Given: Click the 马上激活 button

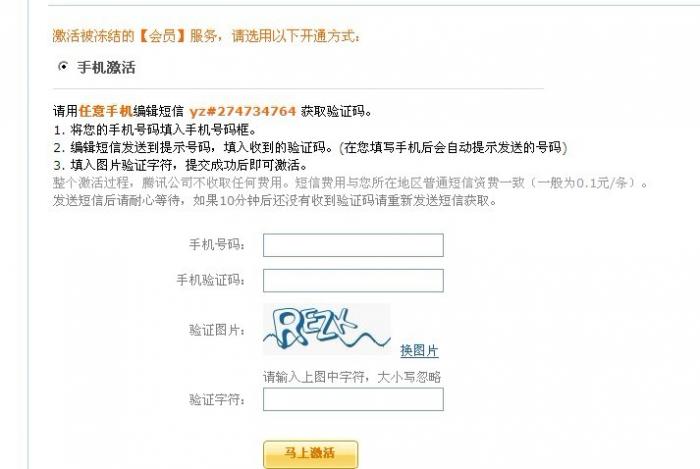Looking at the screenshot, I should pyautogui.click(x=311, y=454).
